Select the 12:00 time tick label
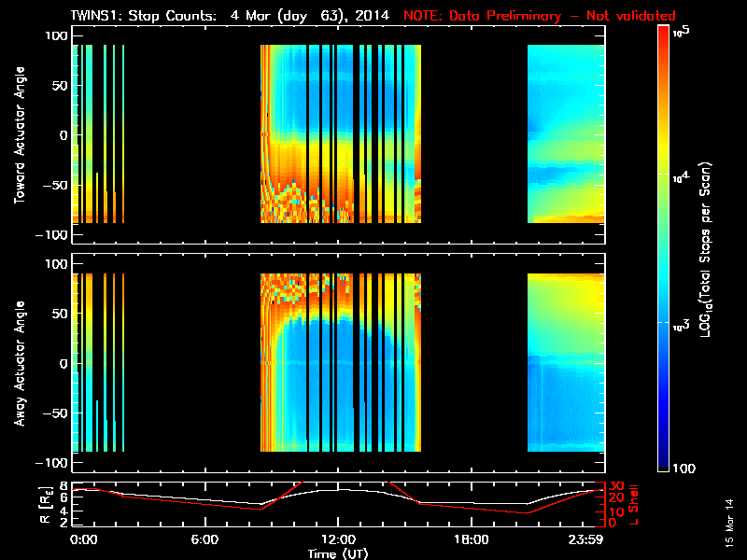The height and width of the screenshot is (560, 747). click(x=337, y=540)
